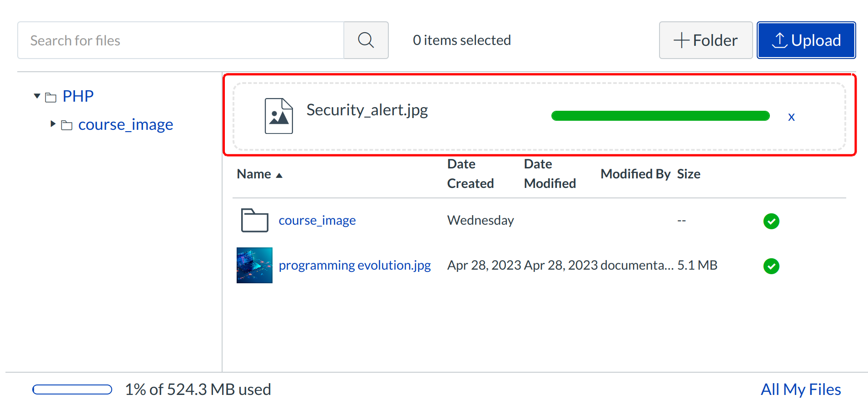Sort the file list by Name column
The height and width of the screenshot is (414, 868).
pos(254,174)
